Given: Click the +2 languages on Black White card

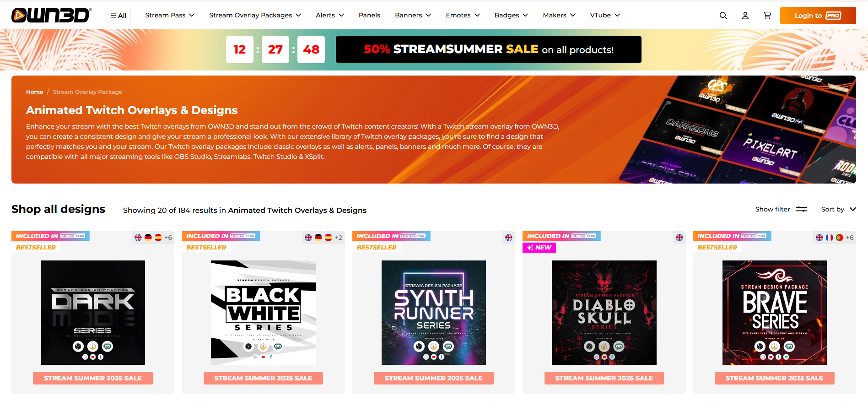Looking at the screenshot, I should (339, 238).
